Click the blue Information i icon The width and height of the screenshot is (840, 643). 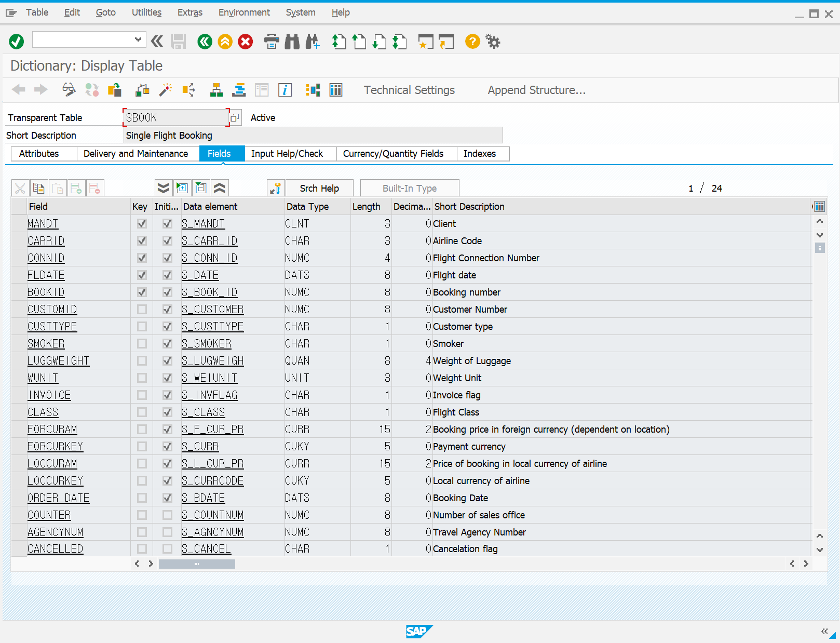click(285, 90)
